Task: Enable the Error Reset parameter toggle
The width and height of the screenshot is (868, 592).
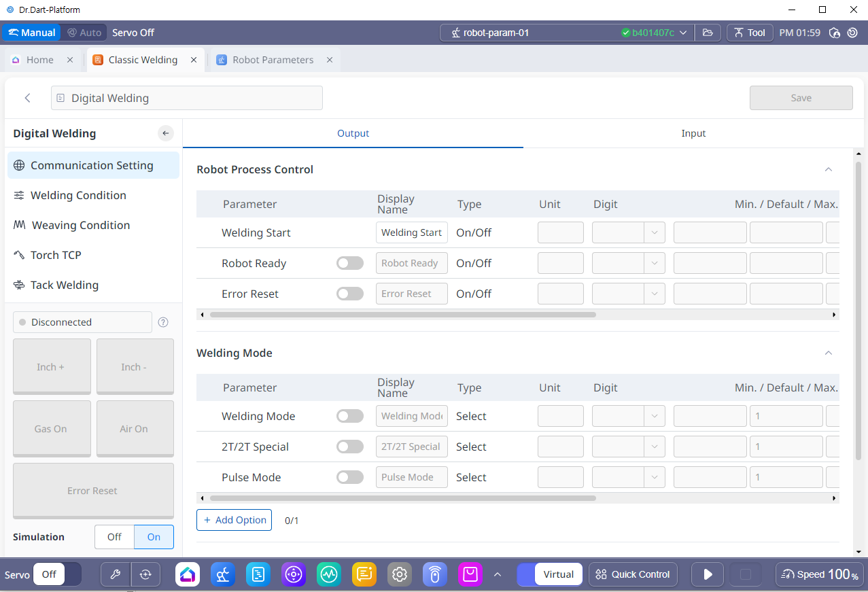Action: point(350,294)
